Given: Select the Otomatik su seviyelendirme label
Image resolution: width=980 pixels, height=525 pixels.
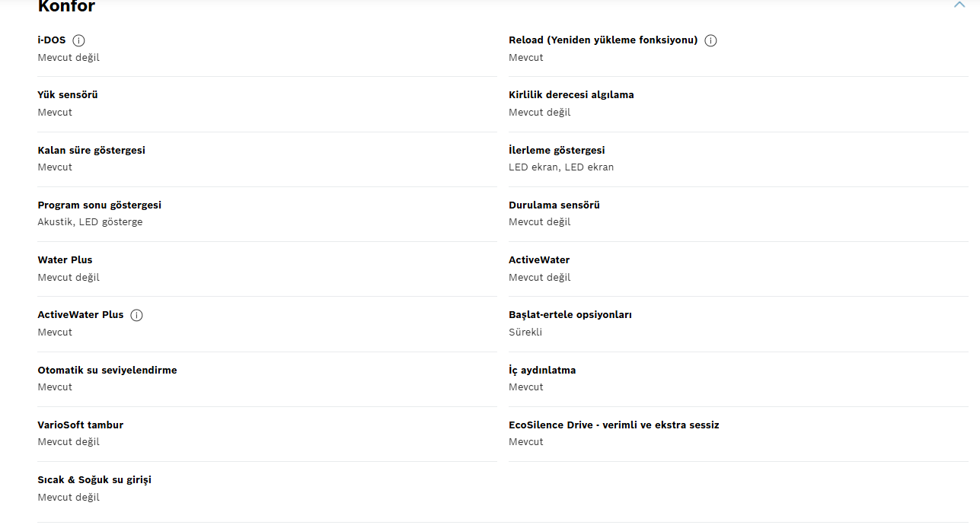Looking at the screenshot, I should coord(107,370).
